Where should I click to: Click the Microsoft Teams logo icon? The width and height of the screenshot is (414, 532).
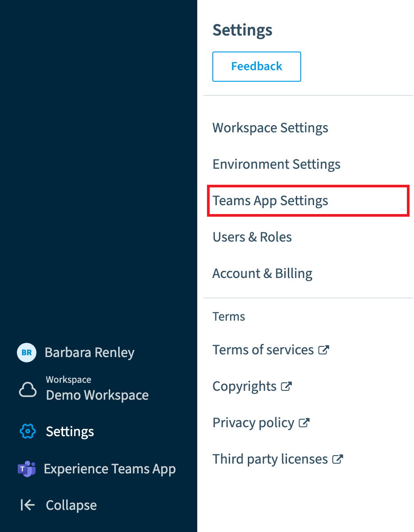point(27,469)
